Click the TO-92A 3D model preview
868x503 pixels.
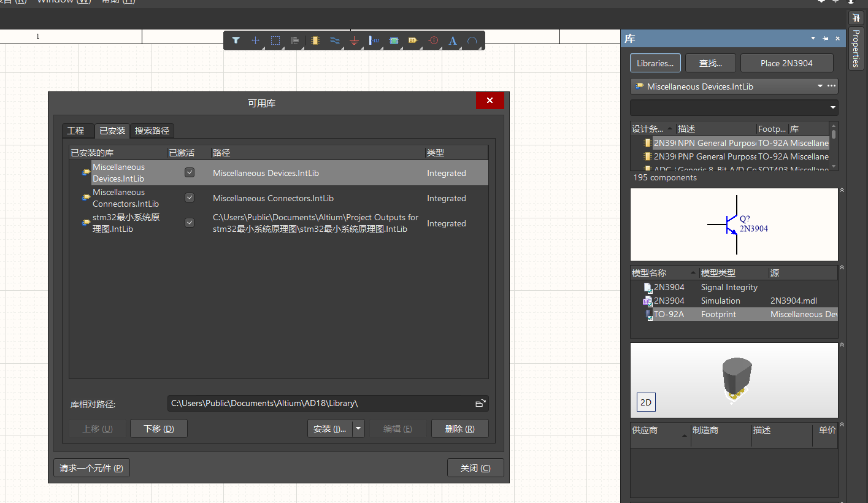coord(734,380)
